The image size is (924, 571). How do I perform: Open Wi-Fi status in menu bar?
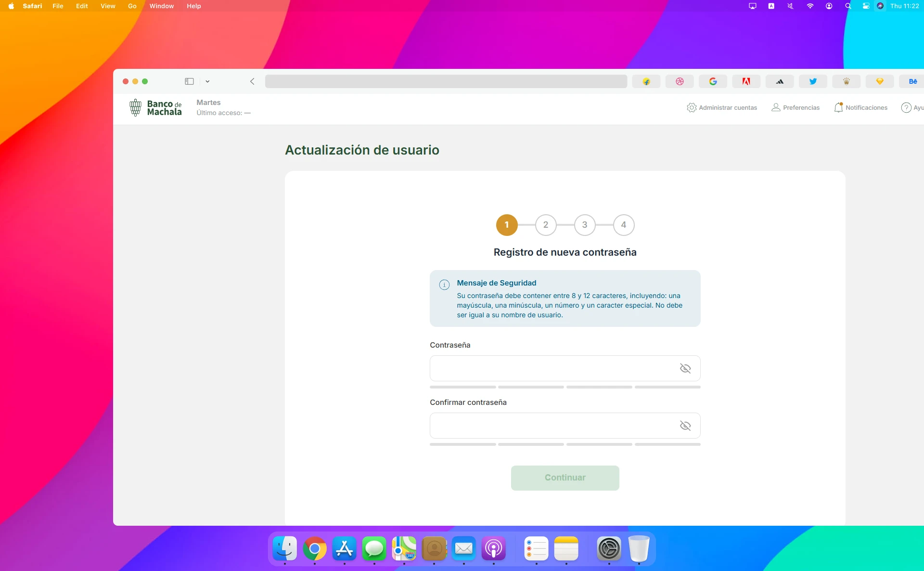[810, 6]
